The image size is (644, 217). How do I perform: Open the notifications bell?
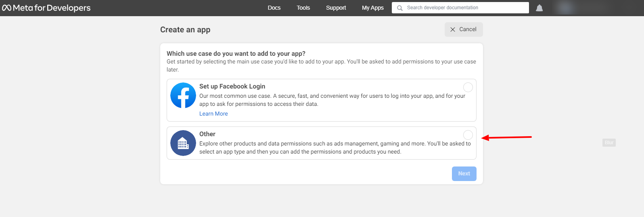(539, 8)
